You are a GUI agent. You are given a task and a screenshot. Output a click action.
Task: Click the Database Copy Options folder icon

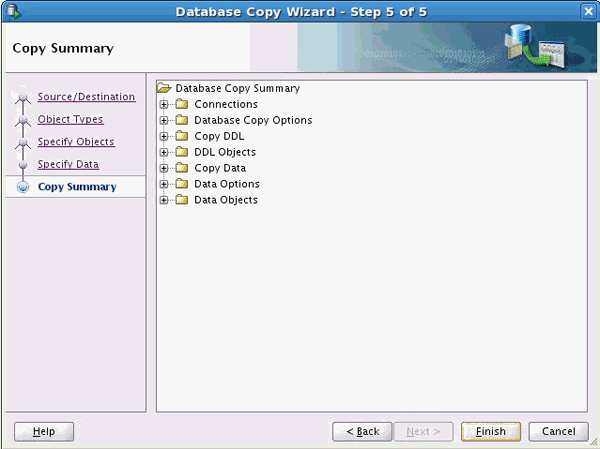click(181, 120)
